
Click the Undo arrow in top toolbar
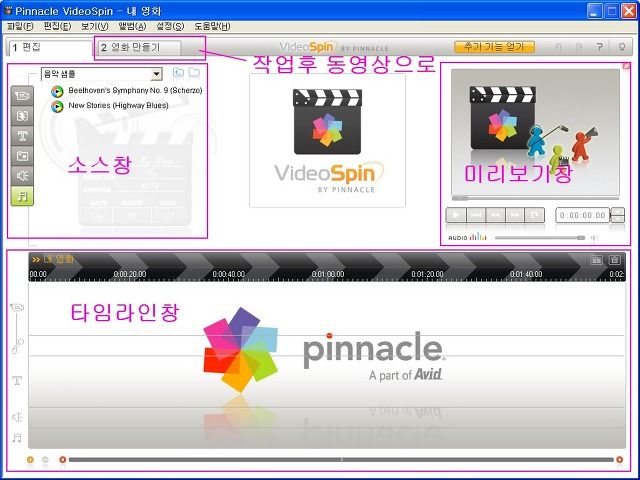(558, 47)
